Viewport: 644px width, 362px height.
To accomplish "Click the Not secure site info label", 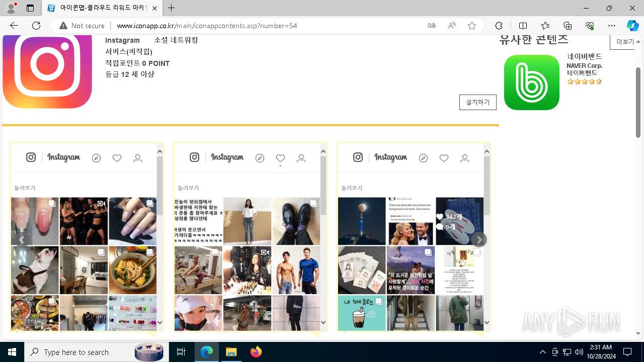I will pos(82,26).
